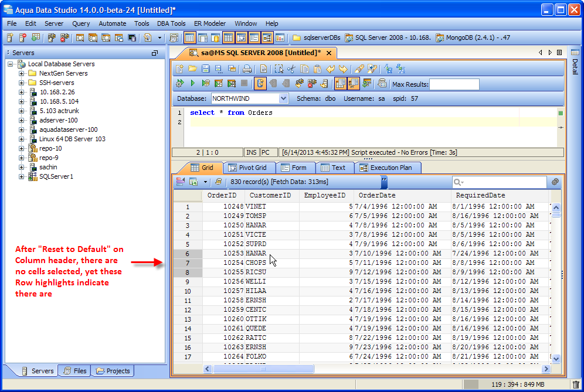Open the DBA Tools menu
584x392 pixels.
(x=171, y=23)
